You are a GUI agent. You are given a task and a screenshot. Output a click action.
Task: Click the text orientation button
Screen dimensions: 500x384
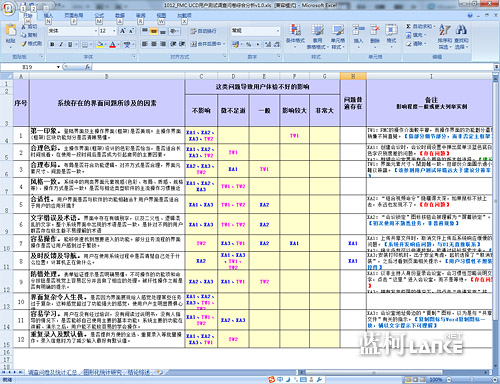click(174, 31)
